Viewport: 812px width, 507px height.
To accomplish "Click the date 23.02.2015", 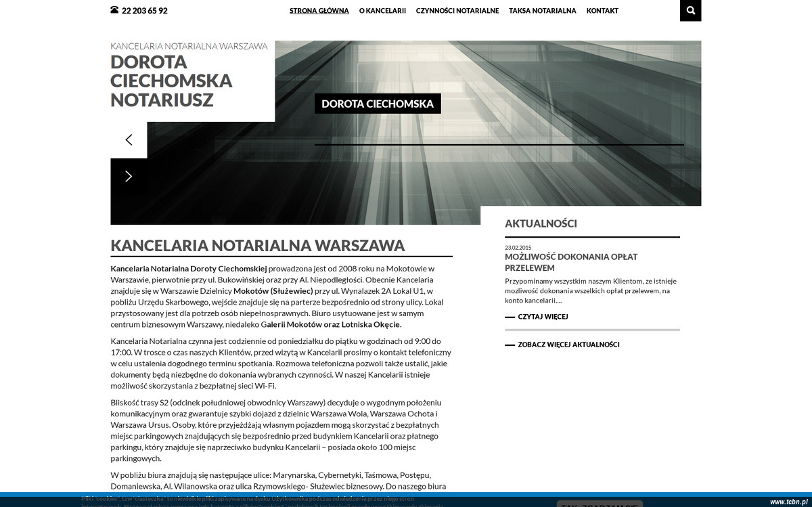I will [x=518, y=248].
